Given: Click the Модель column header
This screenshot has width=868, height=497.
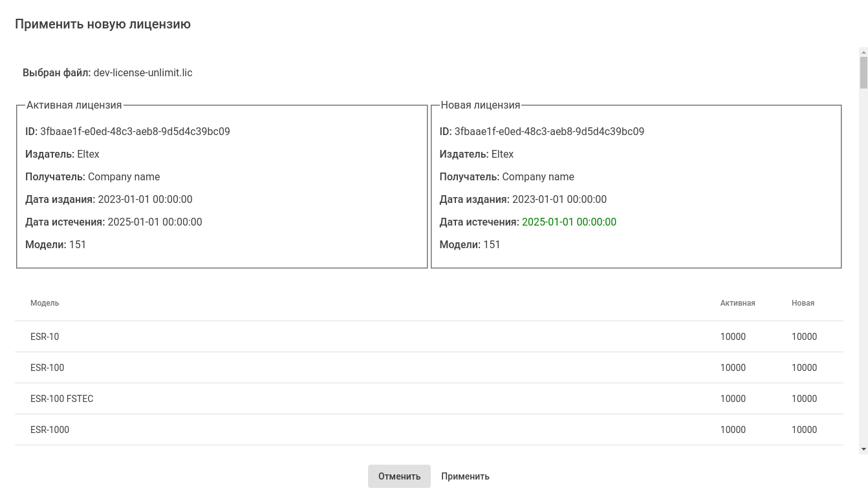Looking at the screenshot, I should 45,303.
